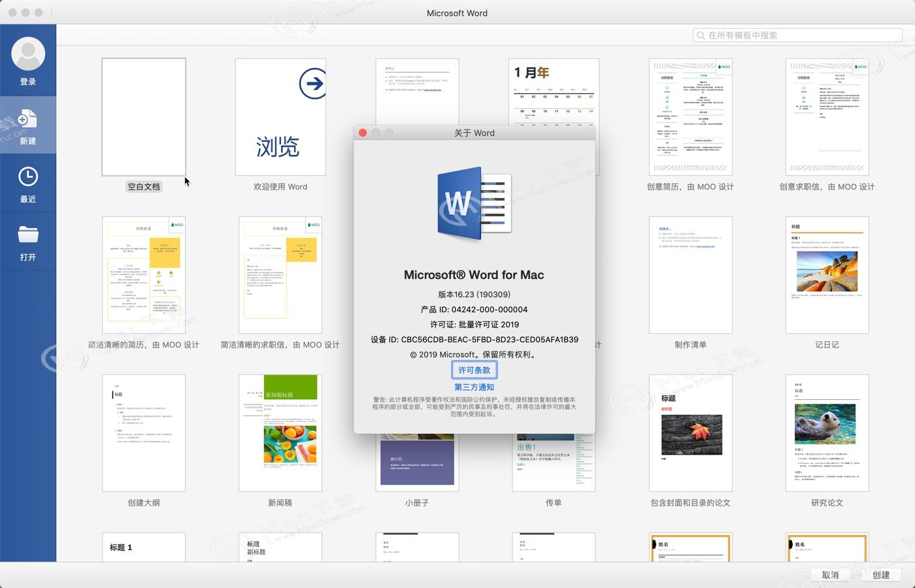Click the copyright 2019 Microsoft text
The height and width of the screenshot is (588, 915).
(474, 355)
